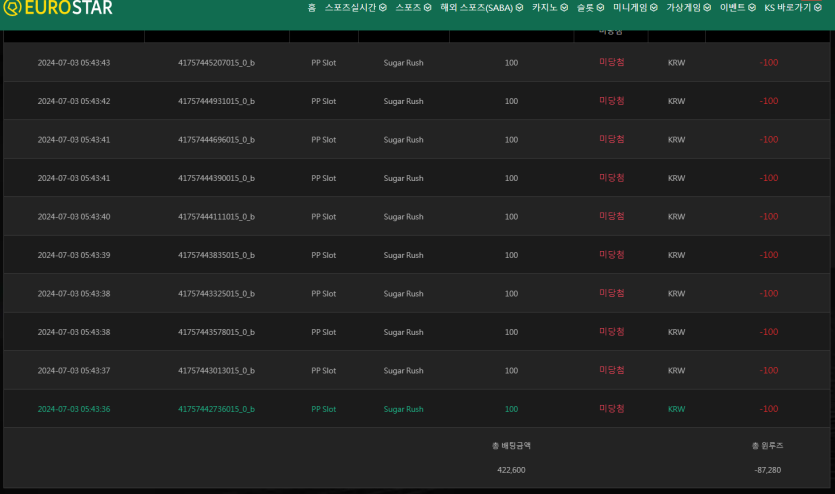The width and height of the screenshot is (835, 494).
Task: Select bet ID 41757445207015_0_b
Action: click(216, 63)
